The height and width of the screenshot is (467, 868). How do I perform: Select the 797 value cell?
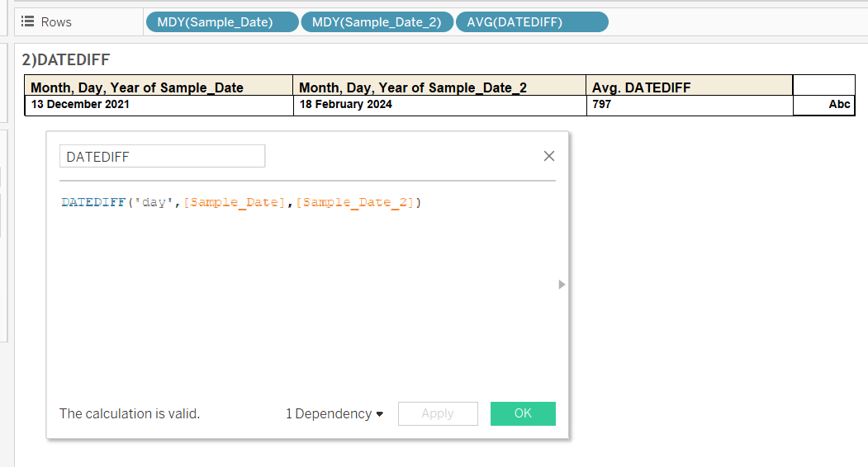point(690,105)
